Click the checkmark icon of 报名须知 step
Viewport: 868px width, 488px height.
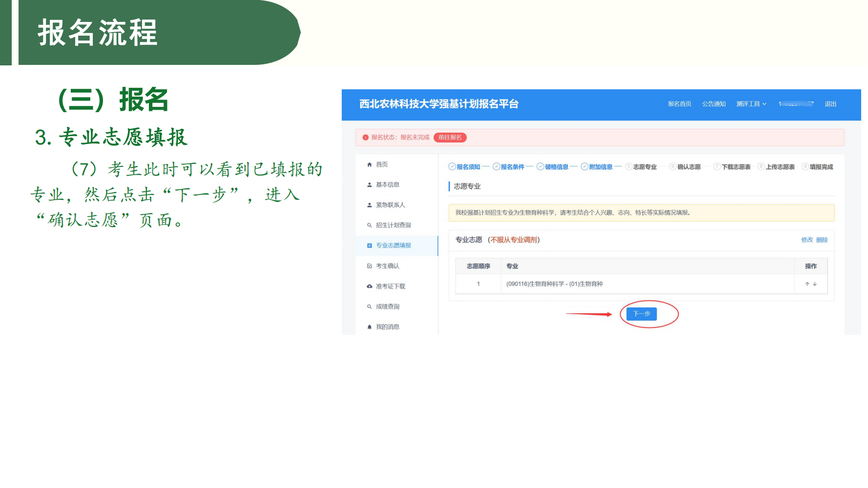pyautogui.click(x=452, y=167)
